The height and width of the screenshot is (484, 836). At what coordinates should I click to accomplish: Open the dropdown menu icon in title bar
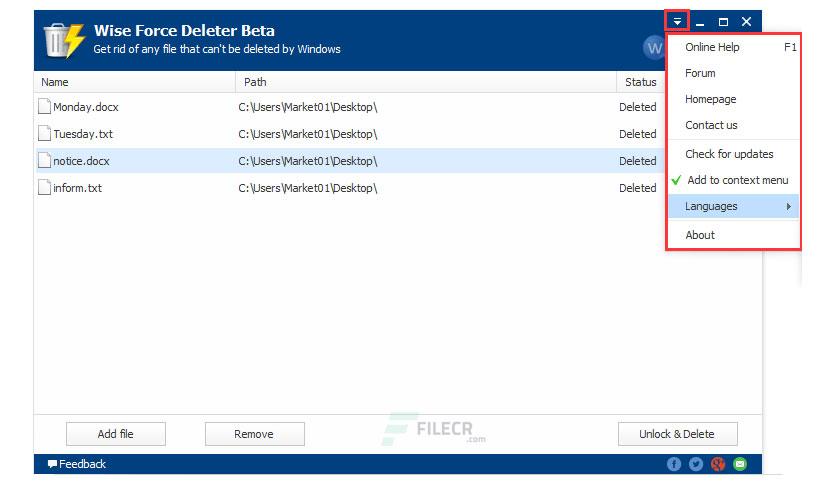(677, 22)
